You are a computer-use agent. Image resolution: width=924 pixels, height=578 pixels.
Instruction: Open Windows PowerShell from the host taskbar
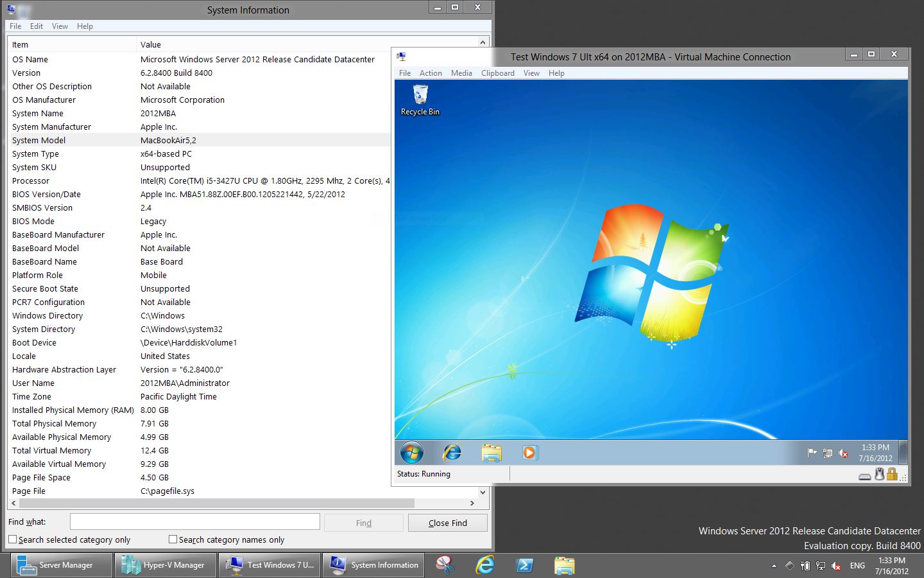525,565
